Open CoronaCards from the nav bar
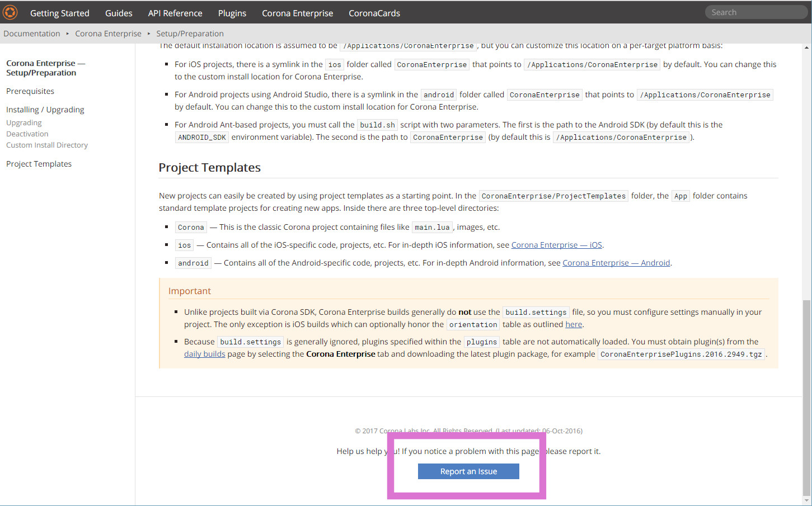812x506 pixels. coord(374,13)
